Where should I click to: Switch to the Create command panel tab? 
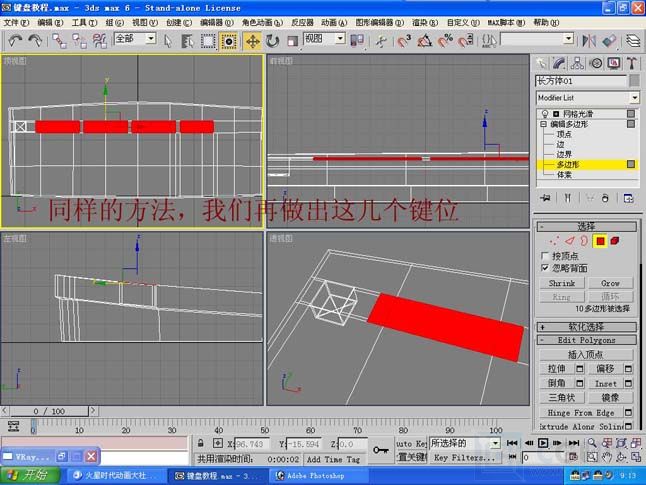(x=541, y=63)
